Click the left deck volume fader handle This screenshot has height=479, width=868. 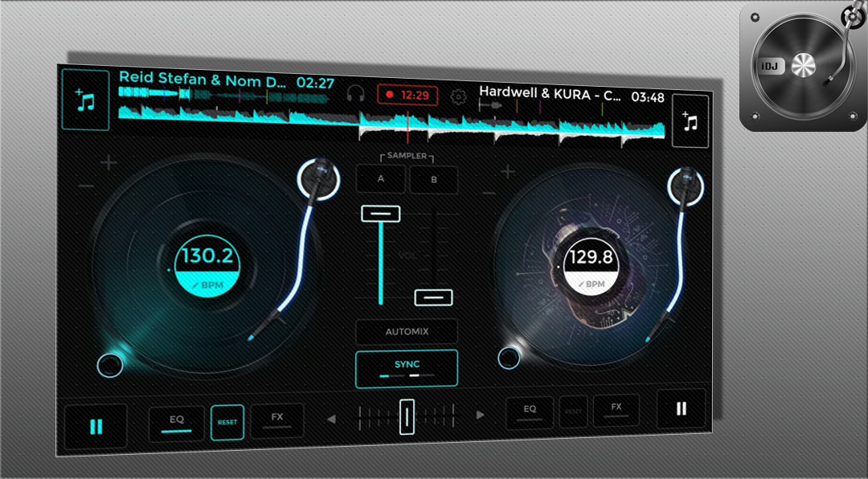[x=381, y=214]
